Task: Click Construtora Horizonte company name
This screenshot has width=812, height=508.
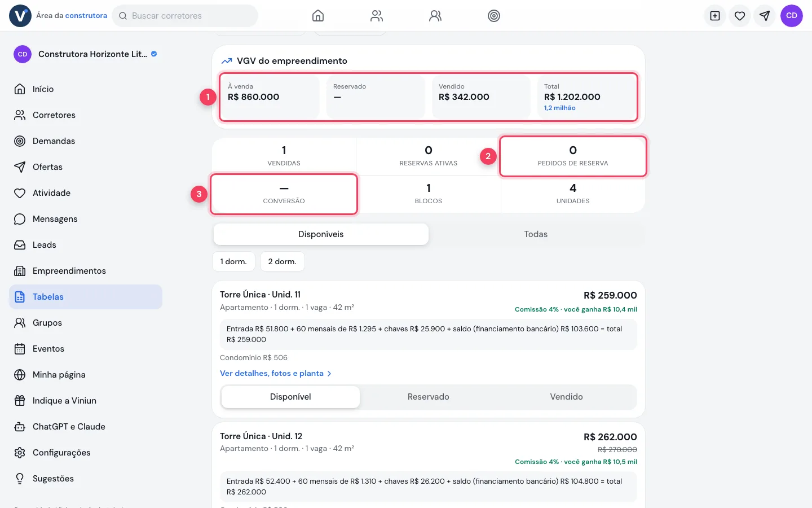Action: click(92, 54)
